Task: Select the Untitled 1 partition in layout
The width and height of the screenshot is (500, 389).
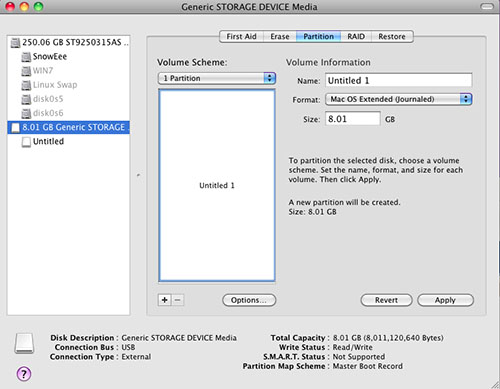Action: coord(217,185)
